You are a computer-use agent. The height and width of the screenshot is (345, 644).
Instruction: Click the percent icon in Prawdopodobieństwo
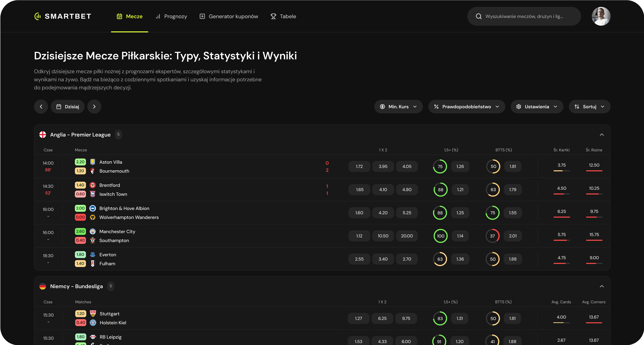436,107
